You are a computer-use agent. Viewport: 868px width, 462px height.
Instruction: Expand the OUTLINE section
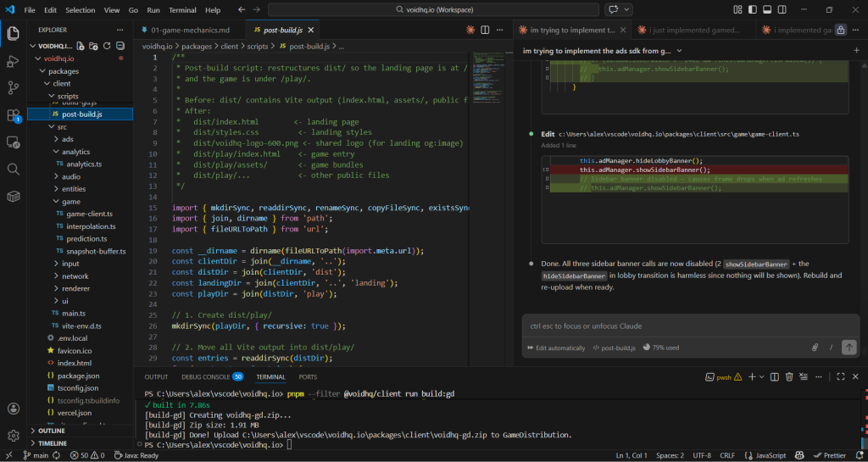point(51,431)
